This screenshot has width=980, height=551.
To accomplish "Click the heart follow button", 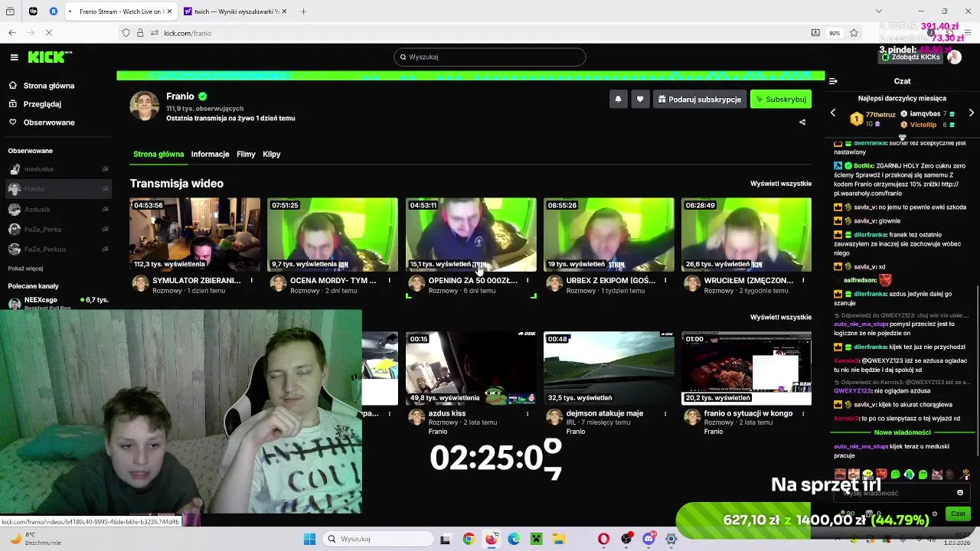I will pos(640,99).
